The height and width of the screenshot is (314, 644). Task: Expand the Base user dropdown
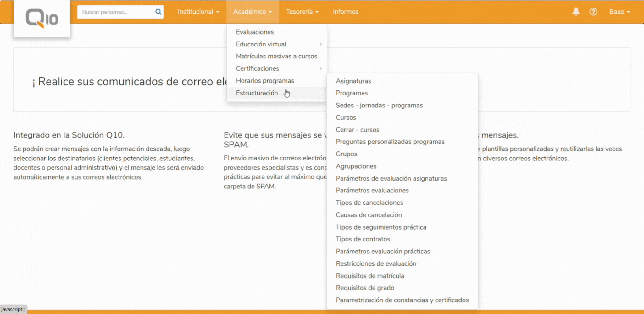(x=619, y=12)
